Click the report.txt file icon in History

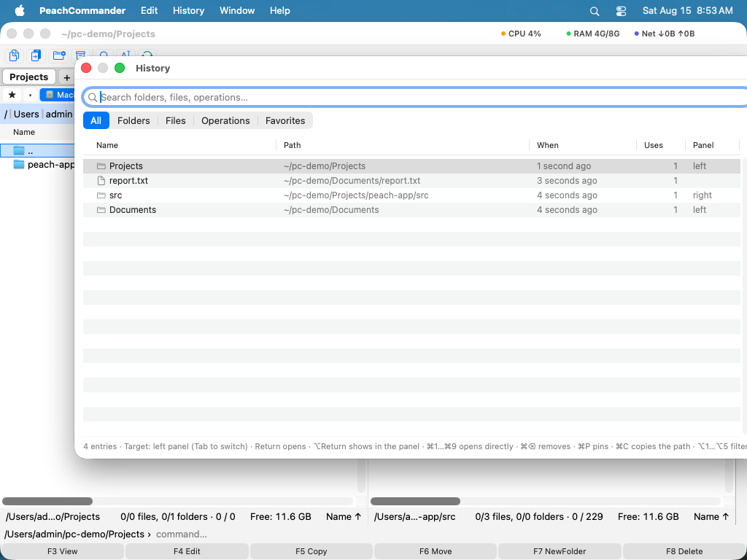(101, 181)
